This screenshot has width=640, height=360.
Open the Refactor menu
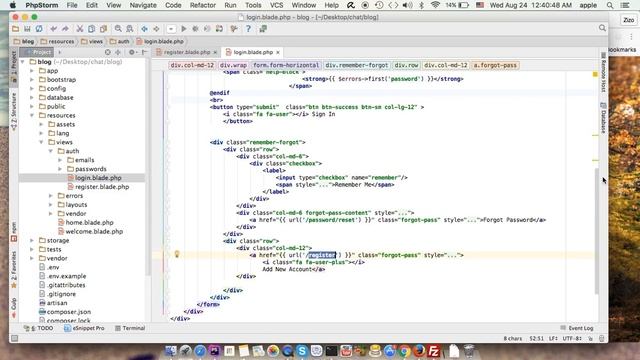pyautogui.click(x=202, y=5)
